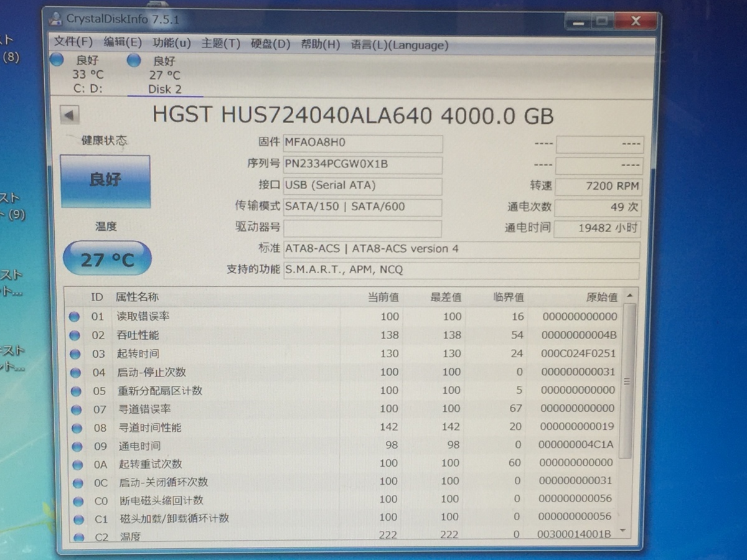The height and width of the screenshot is (560, 747).
Task: Select the C: D: disk at 33 °C
Action: tap(87, 74)
